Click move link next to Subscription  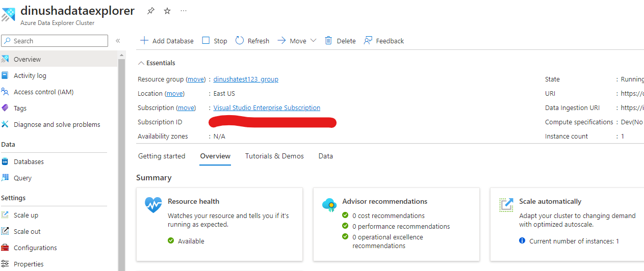coord(186,107)
